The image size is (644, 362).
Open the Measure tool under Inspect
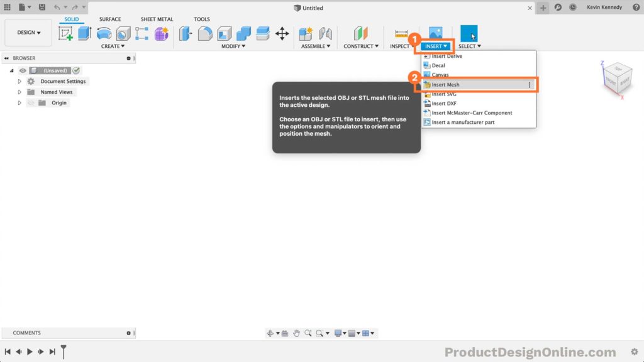click(401, 33)
